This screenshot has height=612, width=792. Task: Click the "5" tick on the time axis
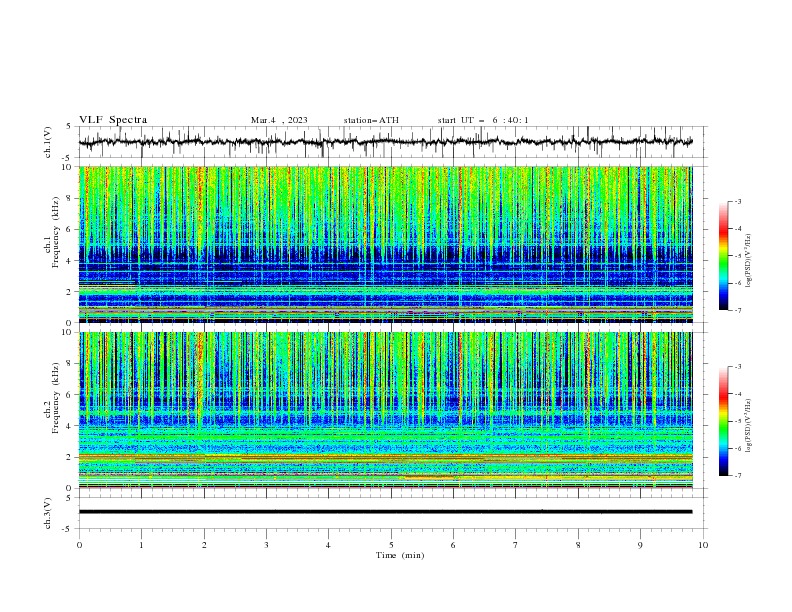tap(391, 545)
